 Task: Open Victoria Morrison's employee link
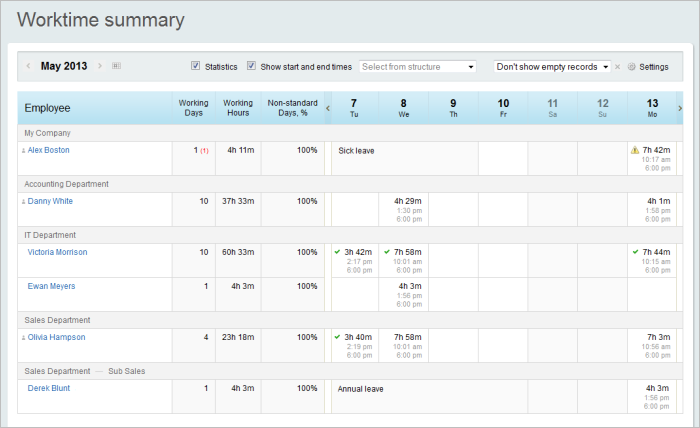(57, 252)
